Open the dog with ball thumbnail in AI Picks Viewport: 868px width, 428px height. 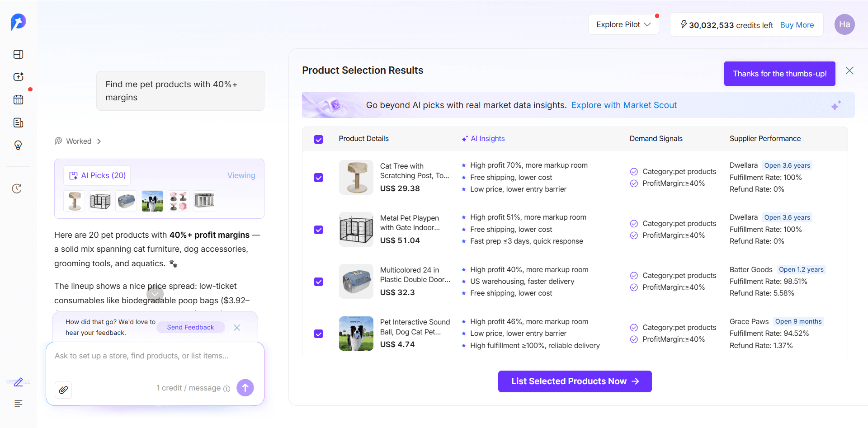(152, 201)
